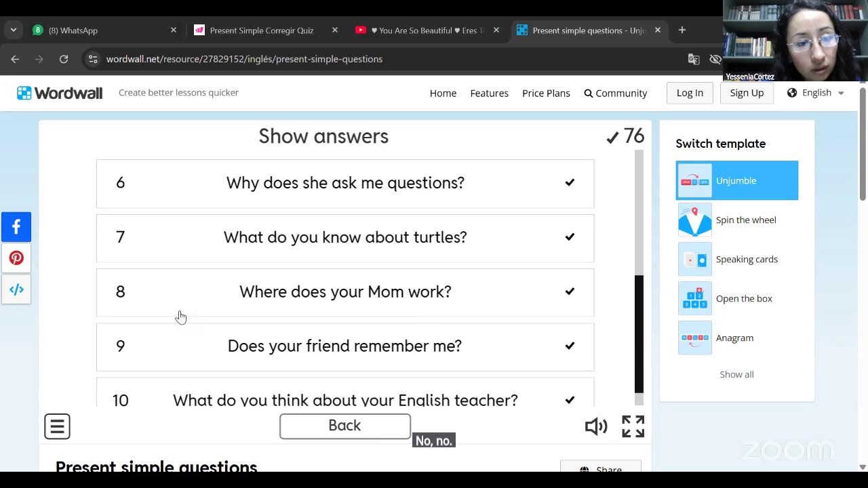Select the Spin the wheel template icon

coord(694,220)
